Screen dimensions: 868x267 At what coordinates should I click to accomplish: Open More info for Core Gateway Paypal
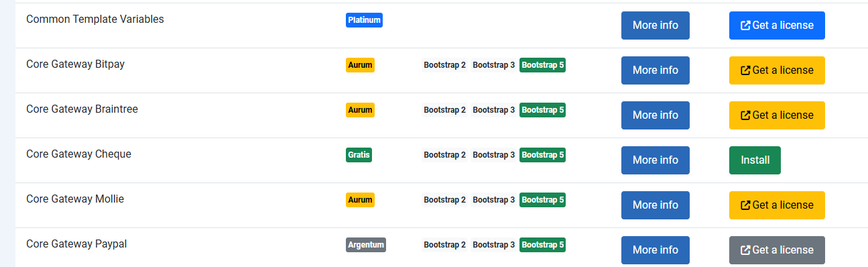pos(655,250)
